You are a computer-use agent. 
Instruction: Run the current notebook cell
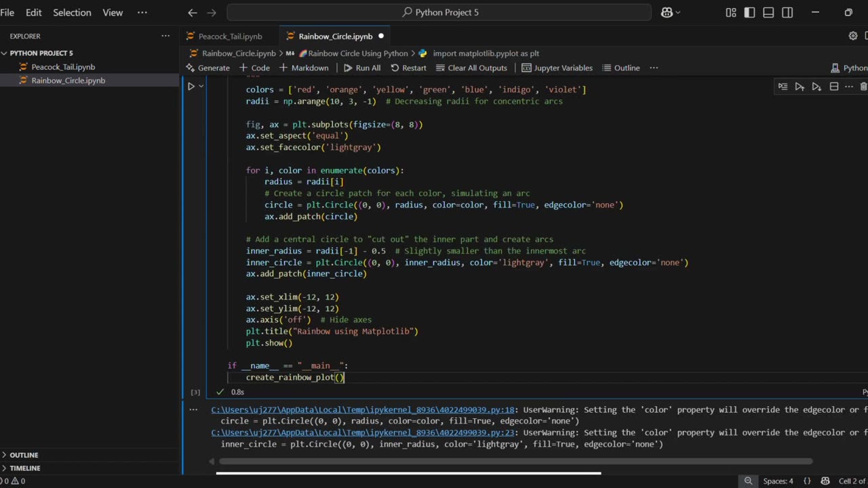tap(191, 86)
